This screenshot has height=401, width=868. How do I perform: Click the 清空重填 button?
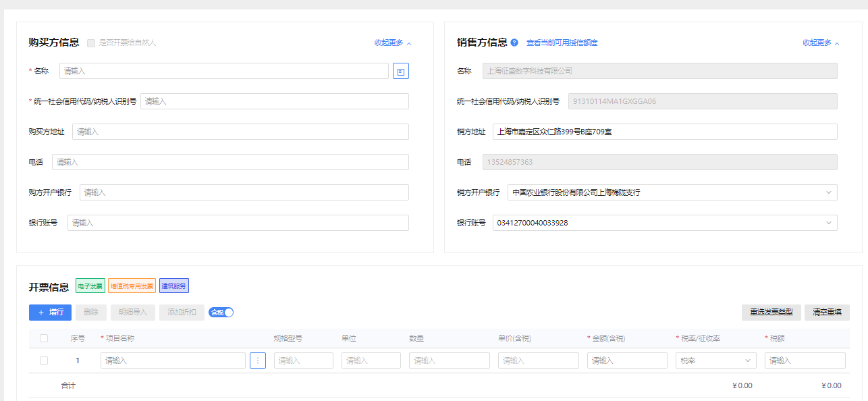click(827, 313)
